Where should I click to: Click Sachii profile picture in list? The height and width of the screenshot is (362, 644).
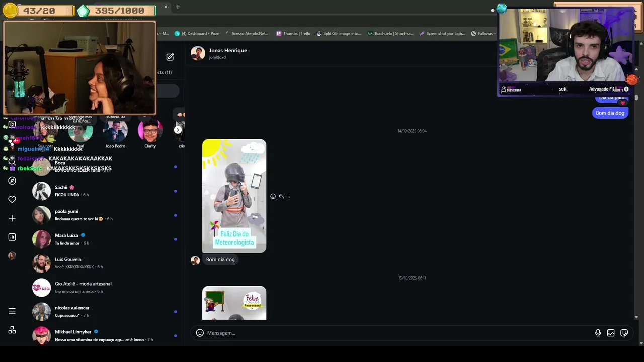coord(42,191)
